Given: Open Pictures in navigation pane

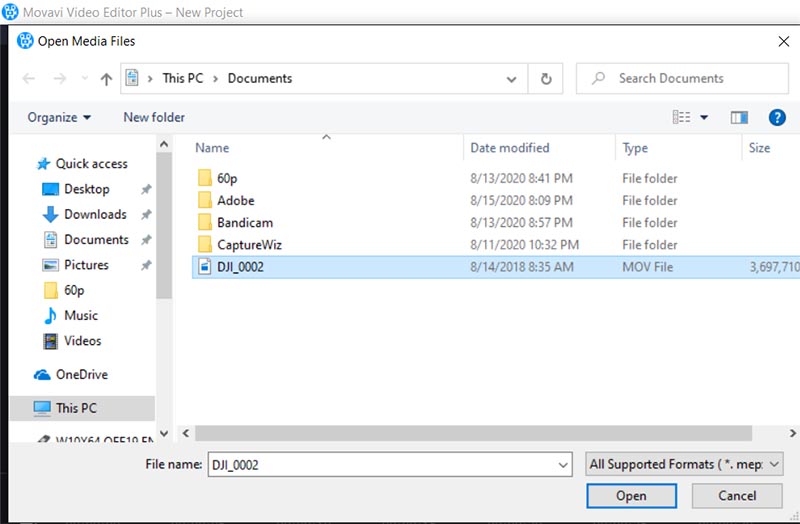Looking at the screenshot, I should [76, 265].
